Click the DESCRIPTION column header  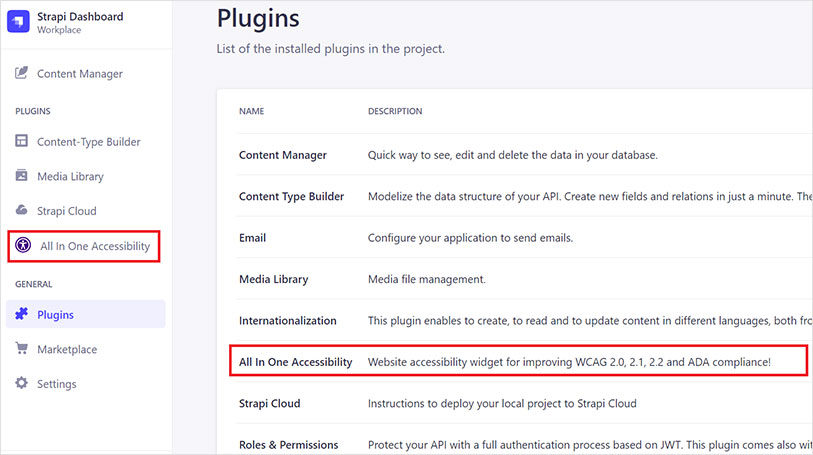(395, 111)
